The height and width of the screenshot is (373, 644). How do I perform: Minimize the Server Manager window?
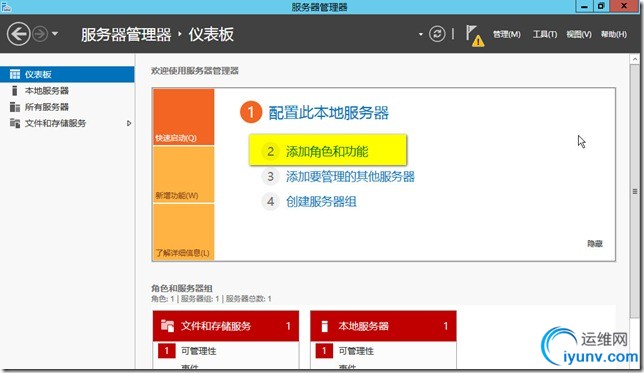tap(584, 6)
